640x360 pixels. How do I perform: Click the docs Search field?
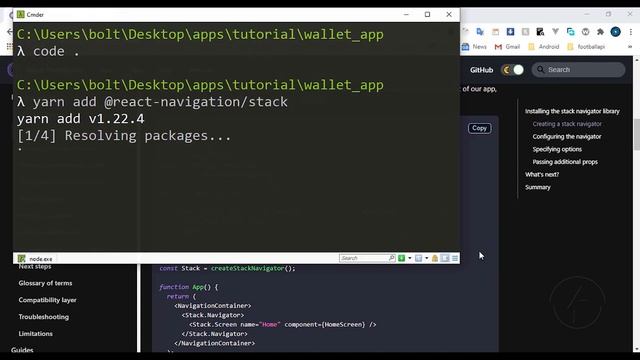[578, 70]
